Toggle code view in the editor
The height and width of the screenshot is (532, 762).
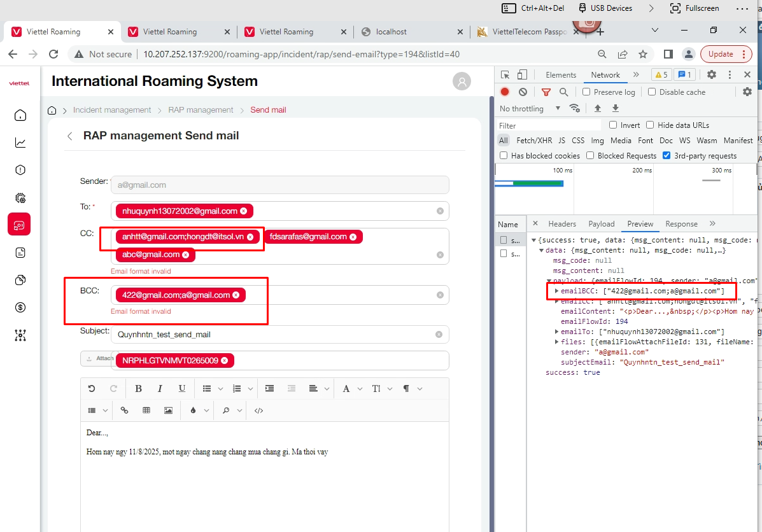(x=258, y=410)
